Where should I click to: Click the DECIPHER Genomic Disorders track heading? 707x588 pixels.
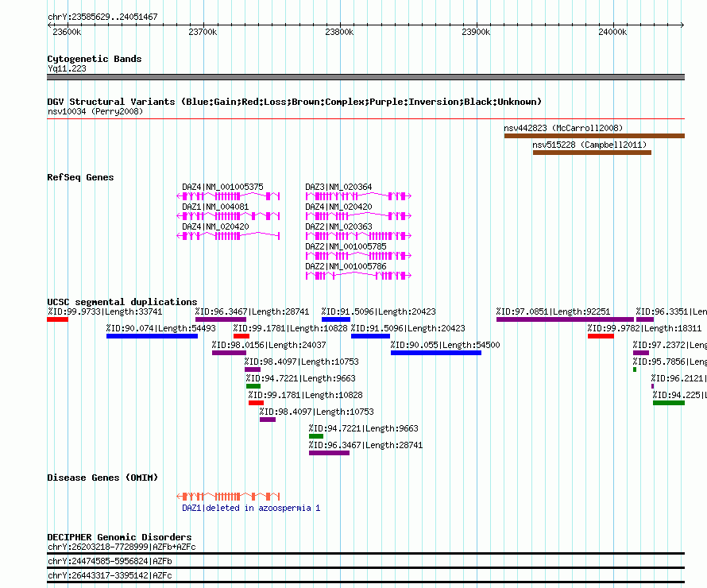pos(119,537)
